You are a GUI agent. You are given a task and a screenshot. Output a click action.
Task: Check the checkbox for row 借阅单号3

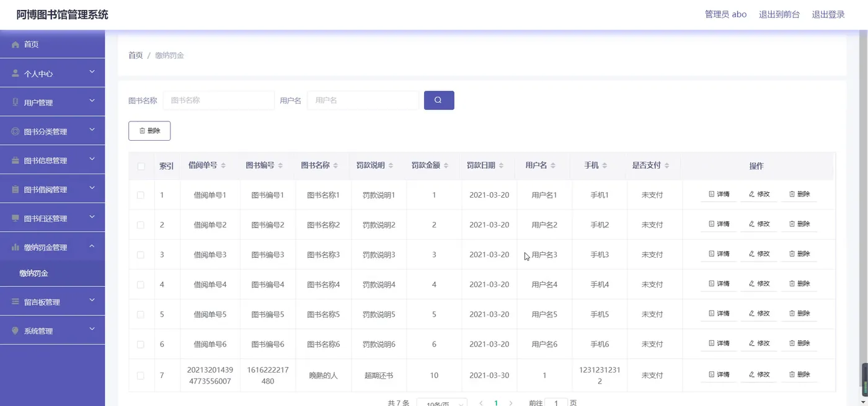coord(141,255)
